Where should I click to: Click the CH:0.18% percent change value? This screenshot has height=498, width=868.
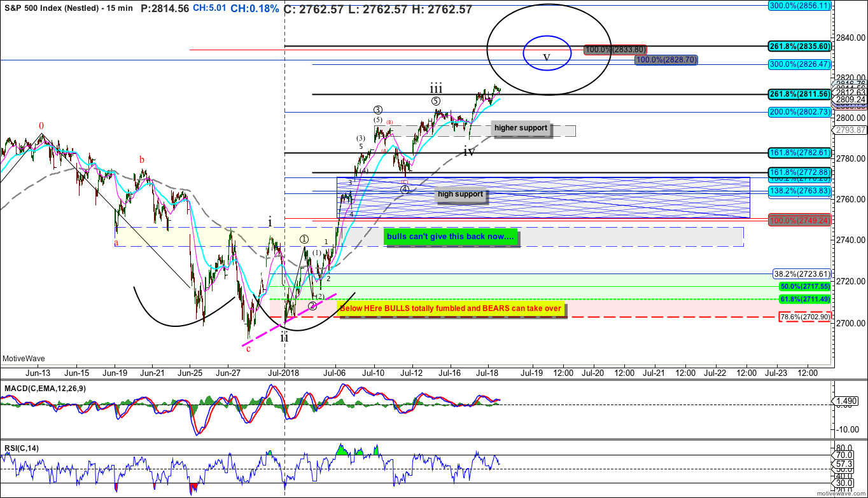click(x=255, y=9)
